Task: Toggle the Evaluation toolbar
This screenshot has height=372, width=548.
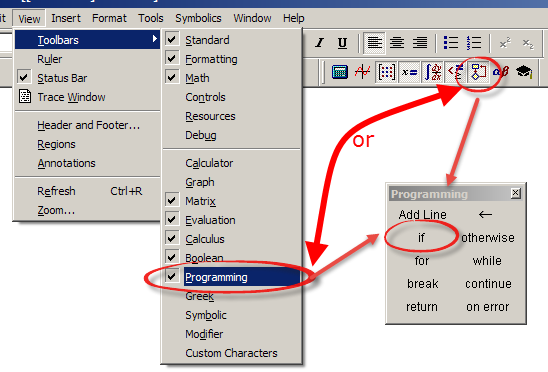Action: pyautogui.click(x=231, y=220)
